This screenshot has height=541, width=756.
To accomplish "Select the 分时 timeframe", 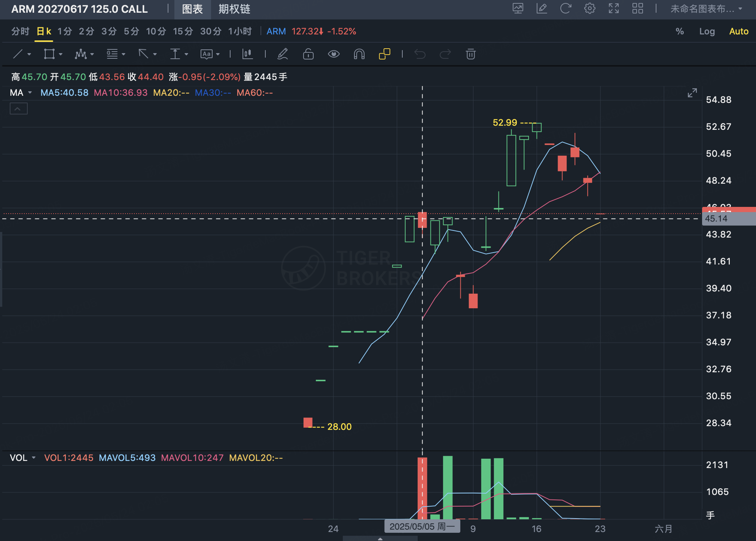I will click(20, 31).
